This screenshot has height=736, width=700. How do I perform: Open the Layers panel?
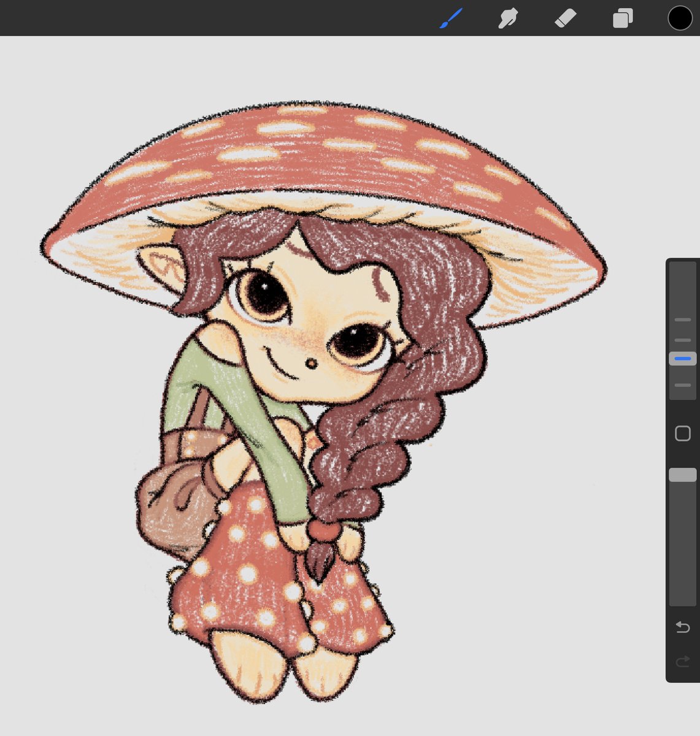623,18
